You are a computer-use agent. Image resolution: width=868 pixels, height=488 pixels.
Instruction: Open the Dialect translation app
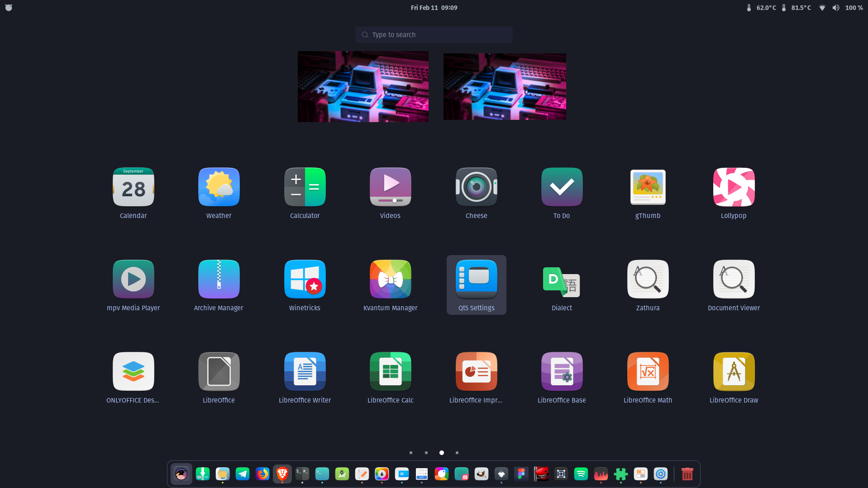coord(561,279)
